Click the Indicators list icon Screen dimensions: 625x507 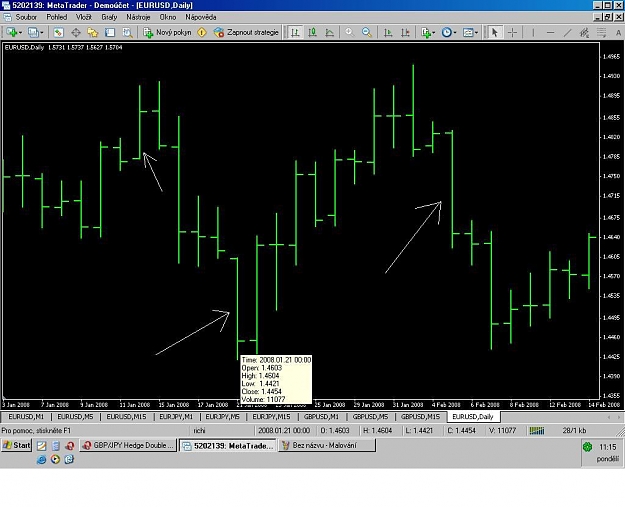(426, 32)
